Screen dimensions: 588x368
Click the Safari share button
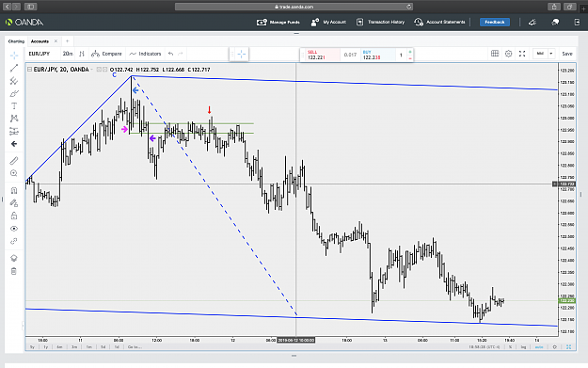554,7
